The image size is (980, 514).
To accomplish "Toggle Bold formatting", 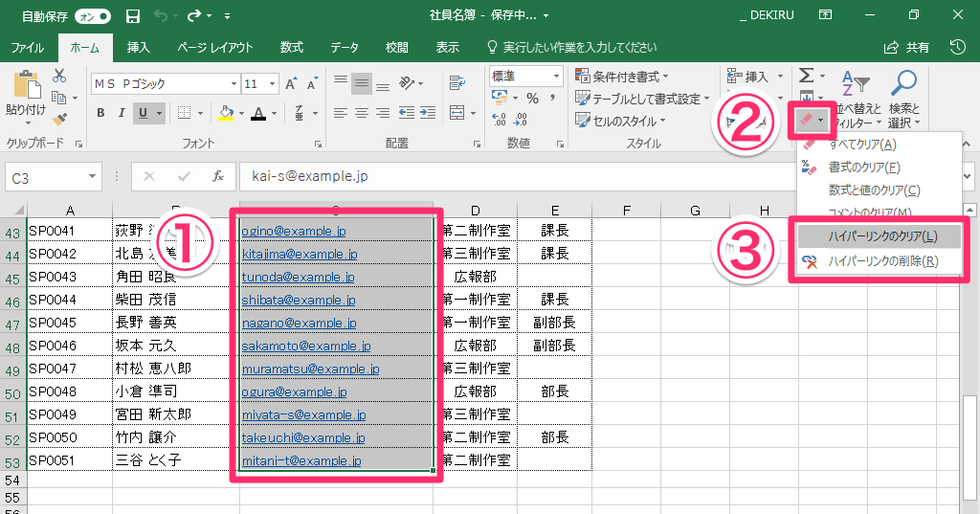I will click(100, 113).
